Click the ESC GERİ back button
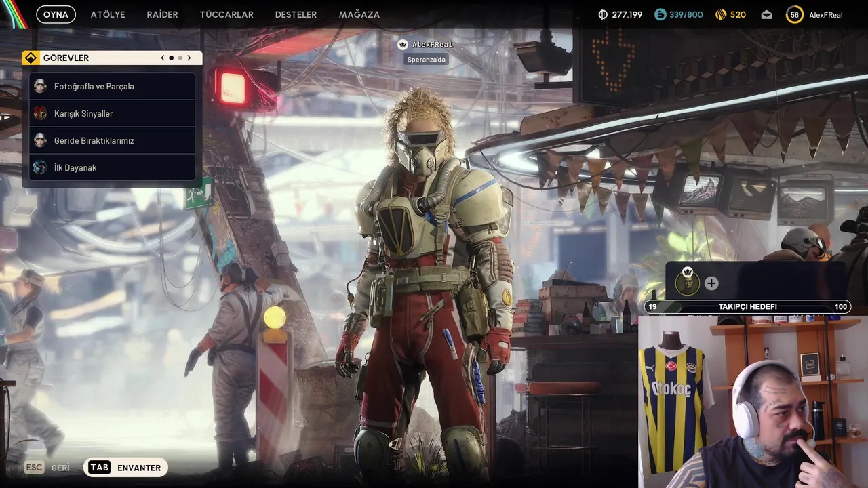Image resolution: width=868 pixels, height=488 pixels. (47, 468)
